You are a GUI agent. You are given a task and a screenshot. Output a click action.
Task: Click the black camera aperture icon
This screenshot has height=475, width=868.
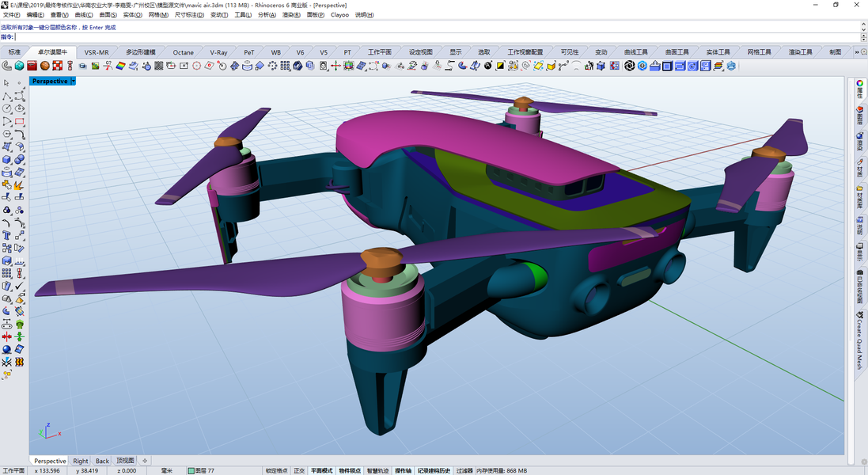(x=629, y=66)
